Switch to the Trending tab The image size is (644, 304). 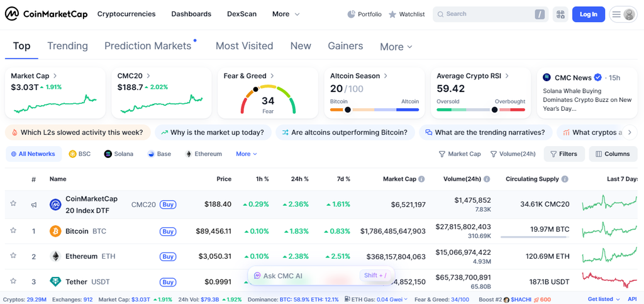(67, 45)
